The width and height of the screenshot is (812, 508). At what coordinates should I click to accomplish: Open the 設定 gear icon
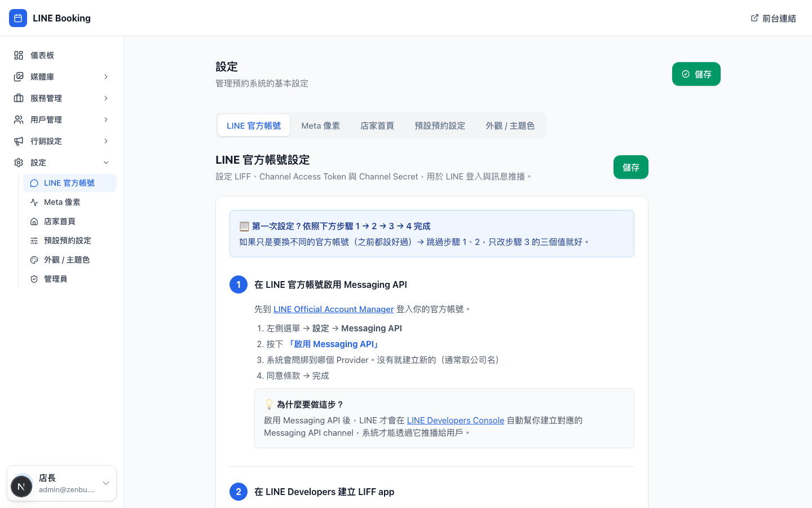coord(17,162)
